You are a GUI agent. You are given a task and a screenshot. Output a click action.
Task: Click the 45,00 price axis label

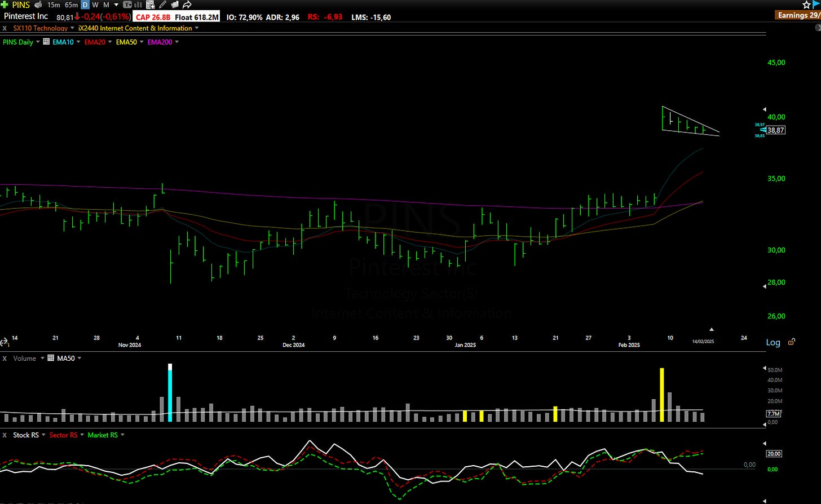[x=776, y=63]
